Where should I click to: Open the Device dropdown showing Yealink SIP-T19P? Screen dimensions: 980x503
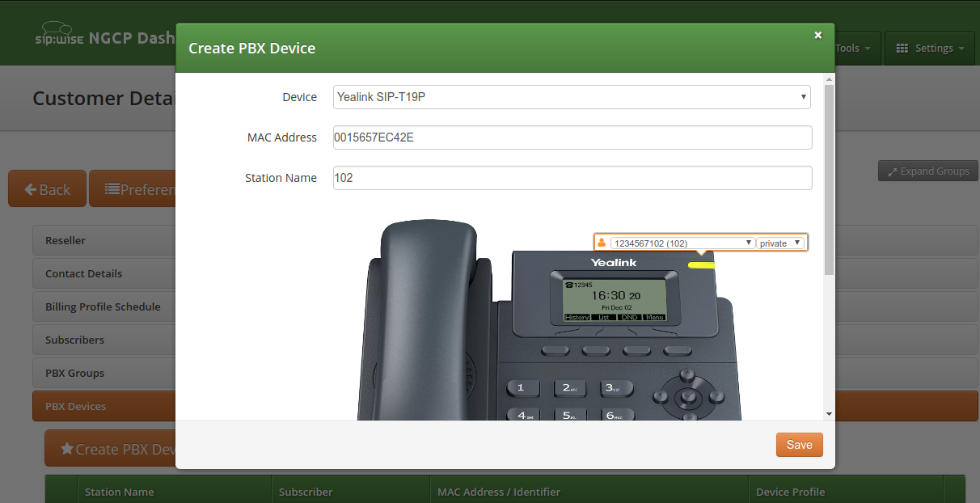coord(572,97)
